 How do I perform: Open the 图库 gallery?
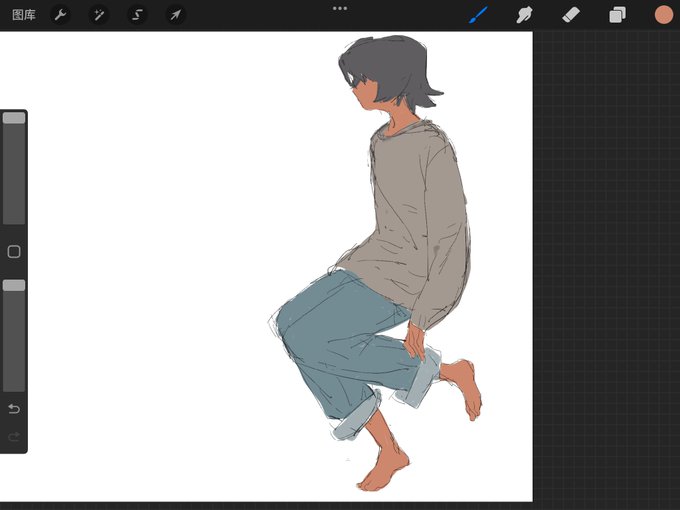click(24, 15)
